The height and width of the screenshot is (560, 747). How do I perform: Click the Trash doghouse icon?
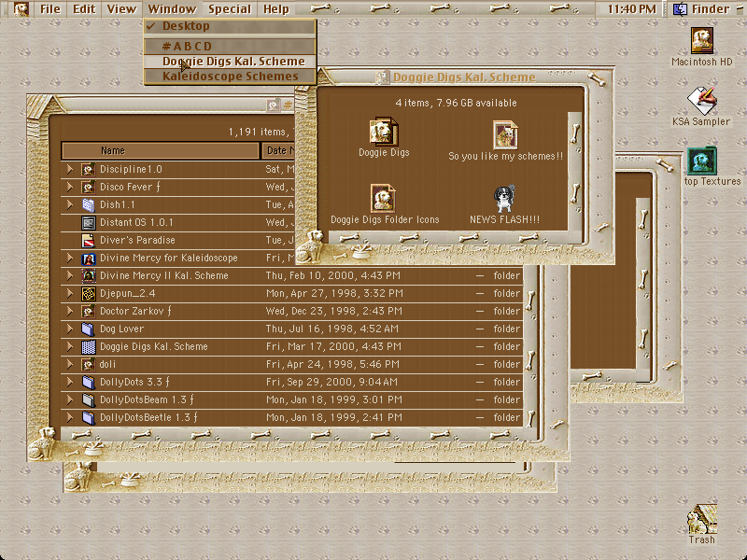click(702, 519)
